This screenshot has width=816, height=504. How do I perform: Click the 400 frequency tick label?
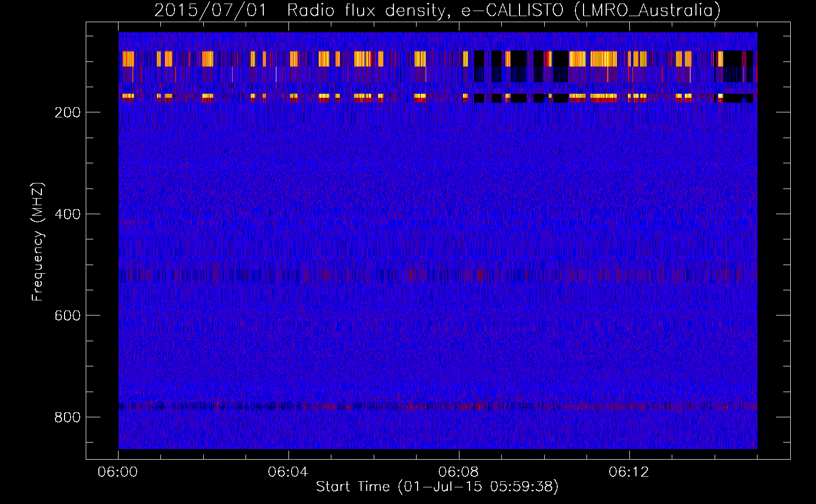(x=68, y=214)
